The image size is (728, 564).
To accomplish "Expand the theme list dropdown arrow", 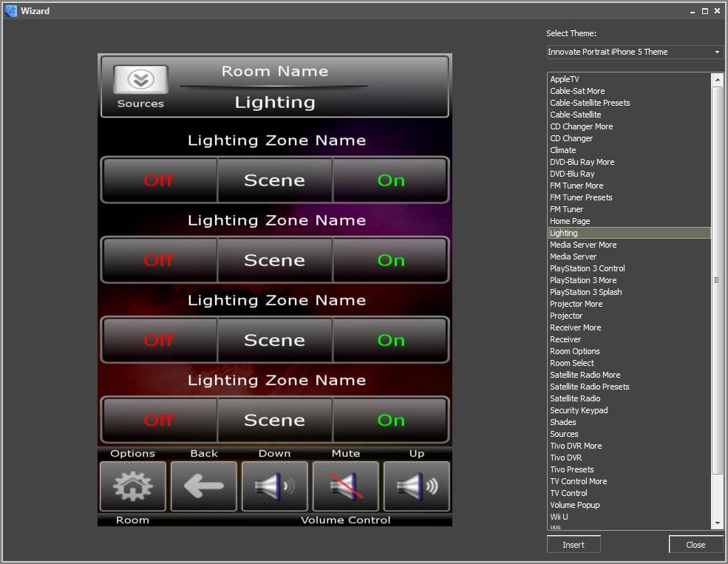I will (716, 52).
